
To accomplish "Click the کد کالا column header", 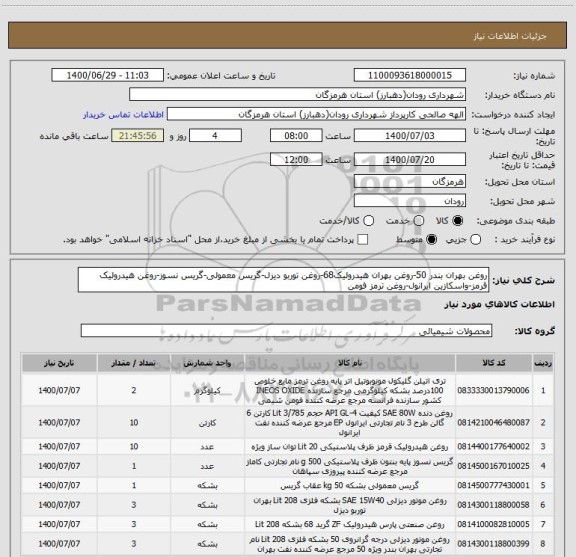I will (494, 363).
